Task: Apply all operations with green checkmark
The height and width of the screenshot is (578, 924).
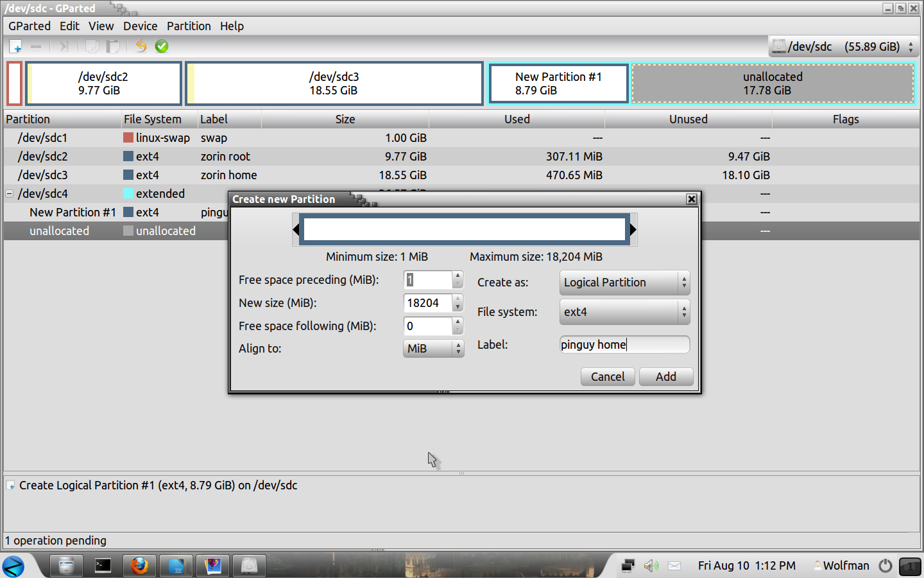Action: (x=162, y=46)
